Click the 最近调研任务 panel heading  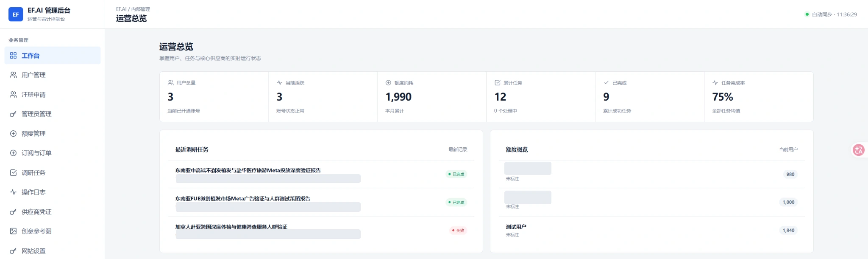click(192, 149)
